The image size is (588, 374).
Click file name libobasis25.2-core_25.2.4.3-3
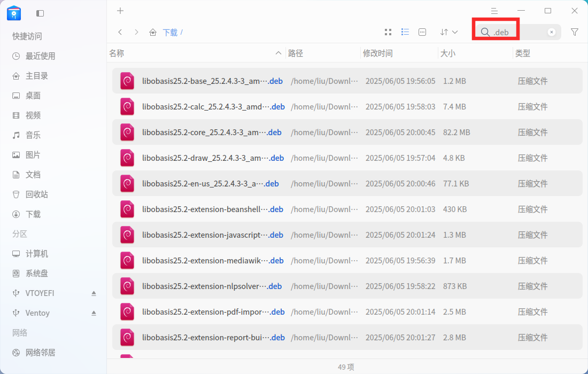tap(212, 133)
